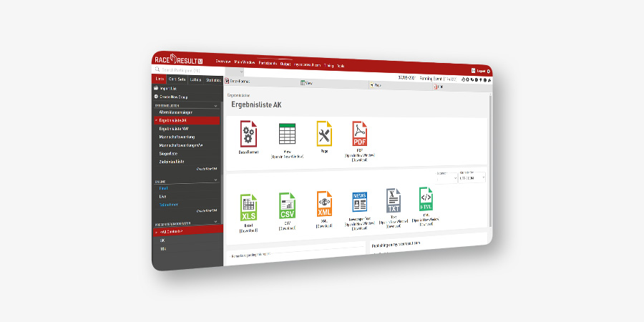Collapse the Ergebnislisten group chevron
644x322 pixels.
pyautogui.click(x=215, y=106)
